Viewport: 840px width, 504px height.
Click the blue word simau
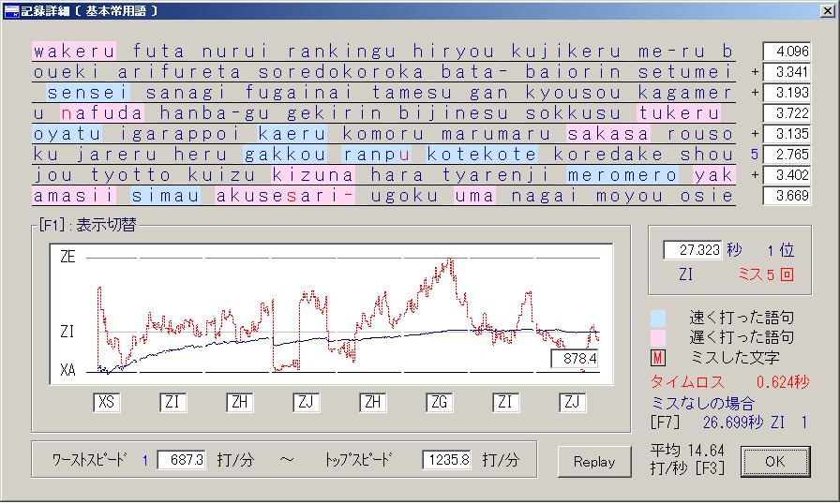(166, 195)
